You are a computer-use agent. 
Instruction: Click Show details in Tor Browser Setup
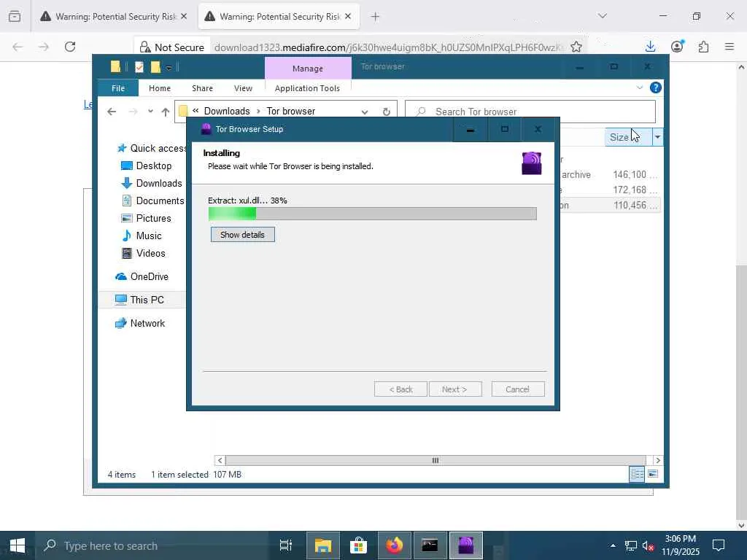point(242,234)
